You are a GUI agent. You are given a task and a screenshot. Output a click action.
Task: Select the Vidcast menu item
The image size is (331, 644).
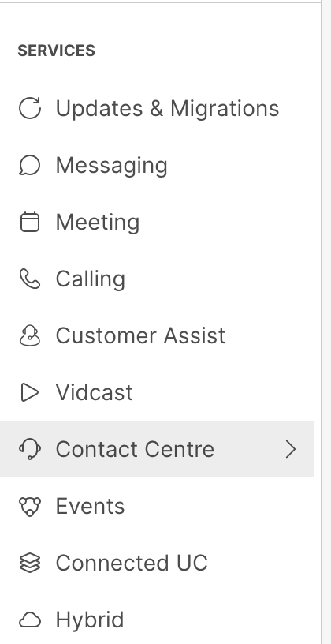[157, 392]
